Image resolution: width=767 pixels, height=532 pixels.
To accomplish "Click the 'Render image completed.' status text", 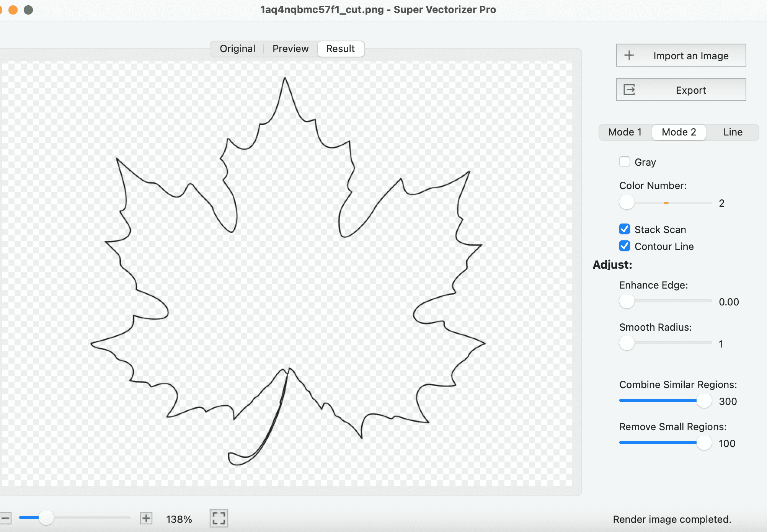I will (672, 519).
